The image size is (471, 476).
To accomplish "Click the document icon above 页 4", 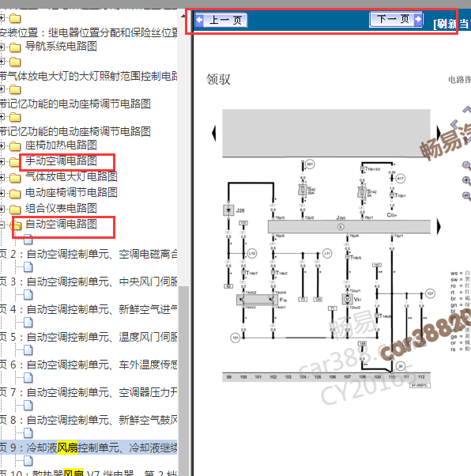I will (x=28, y=295).
